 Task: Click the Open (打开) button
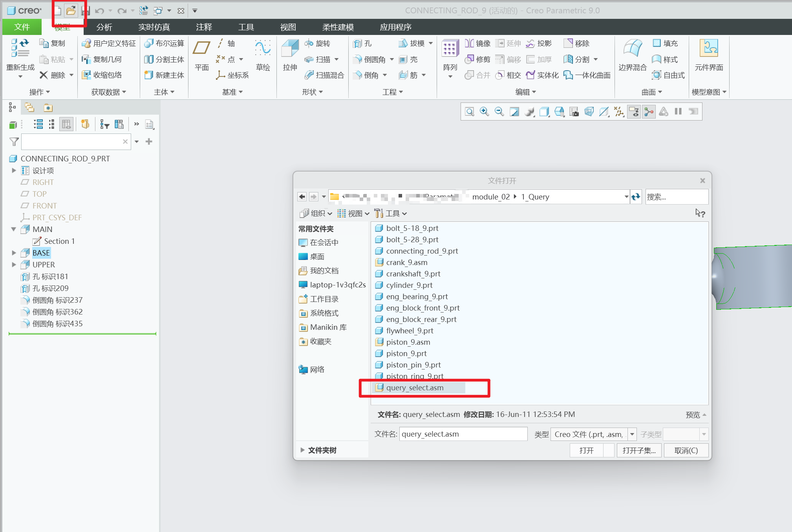[x=586, y=450]
